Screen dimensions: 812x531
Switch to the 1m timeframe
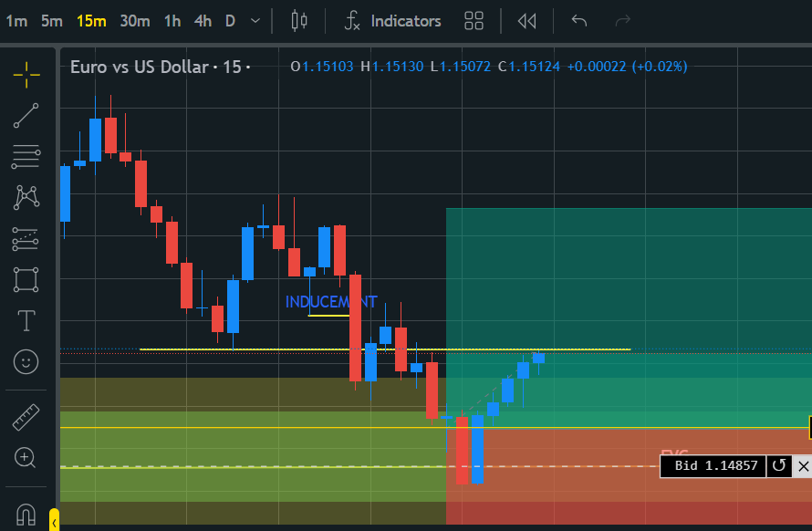(x=16, y=21)
